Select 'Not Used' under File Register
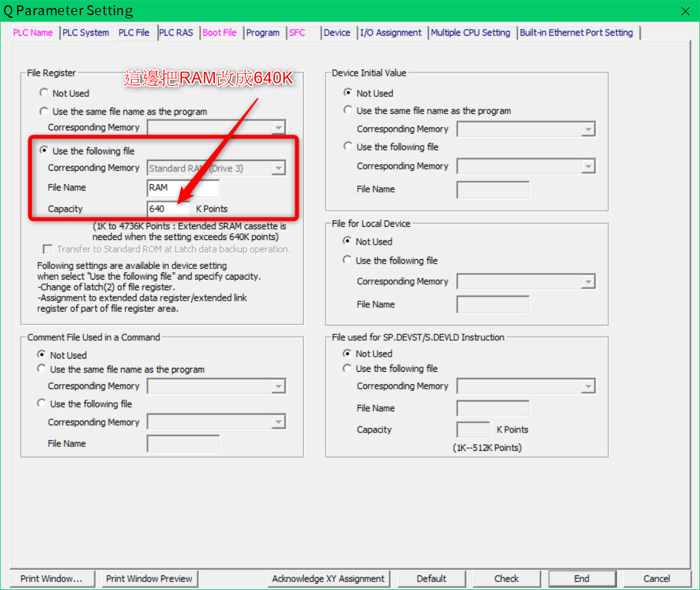Viewport: 700px width, 590px height. click(x=44, y=94)
